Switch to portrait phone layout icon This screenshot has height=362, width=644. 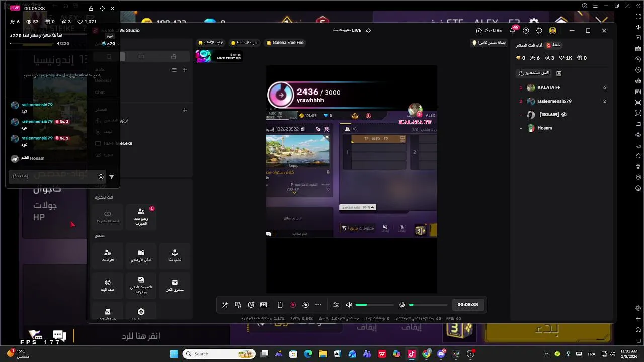(x=280, y=305)
